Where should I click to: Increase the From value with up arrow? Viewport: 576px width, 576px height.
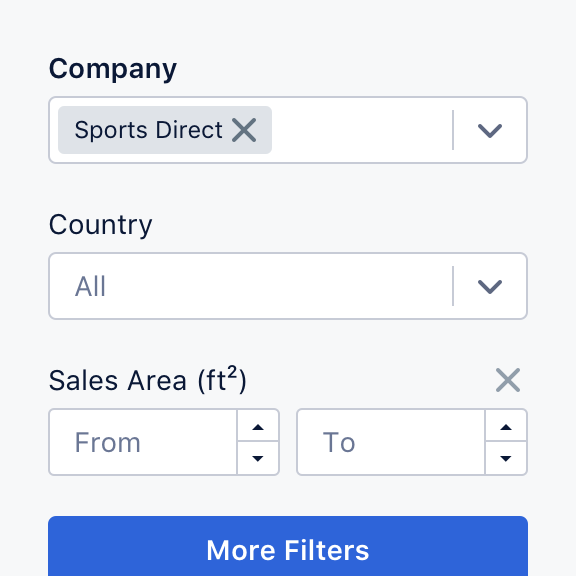[x=258, y=426]
